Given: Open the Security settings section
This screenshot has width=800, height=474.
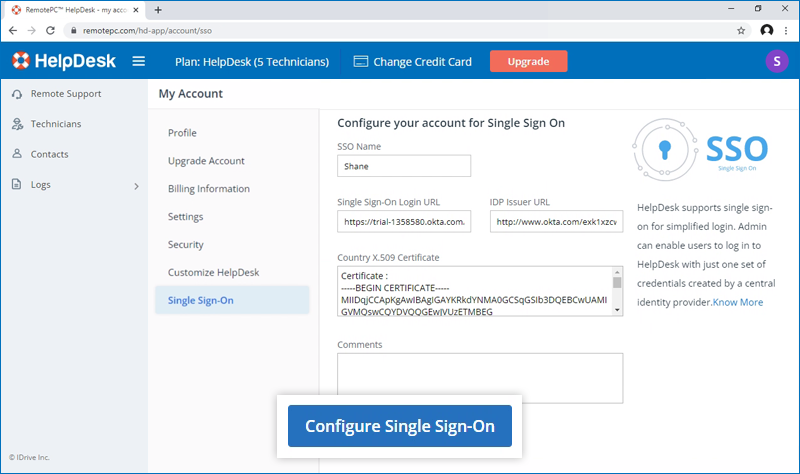Looking at the screenshot, I should [x=186, y=245].
